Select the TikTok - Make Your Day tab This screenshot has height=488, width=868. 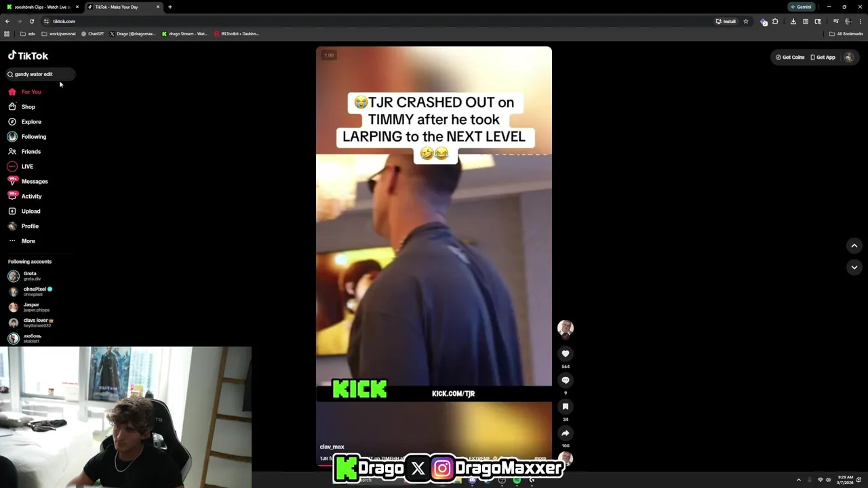[x=122, y=7]
